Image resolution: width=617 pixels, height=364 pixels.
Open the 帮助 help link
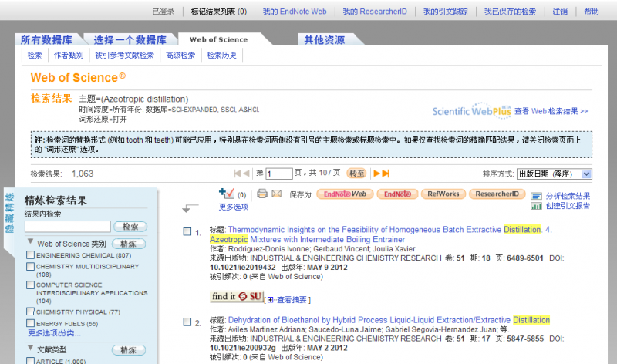pos(592,12)
